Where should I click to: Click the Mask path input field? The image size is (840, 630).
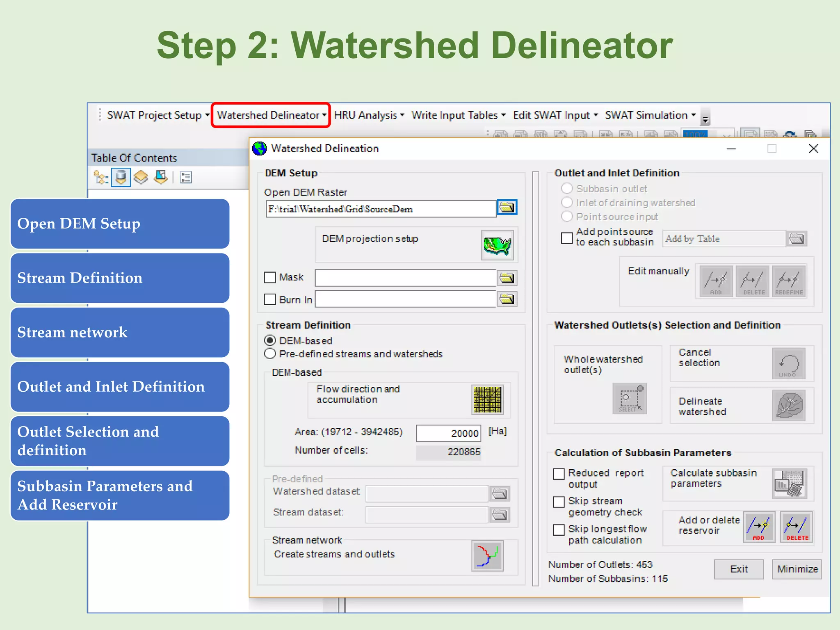pyautogui.click(x=406, y=278)
